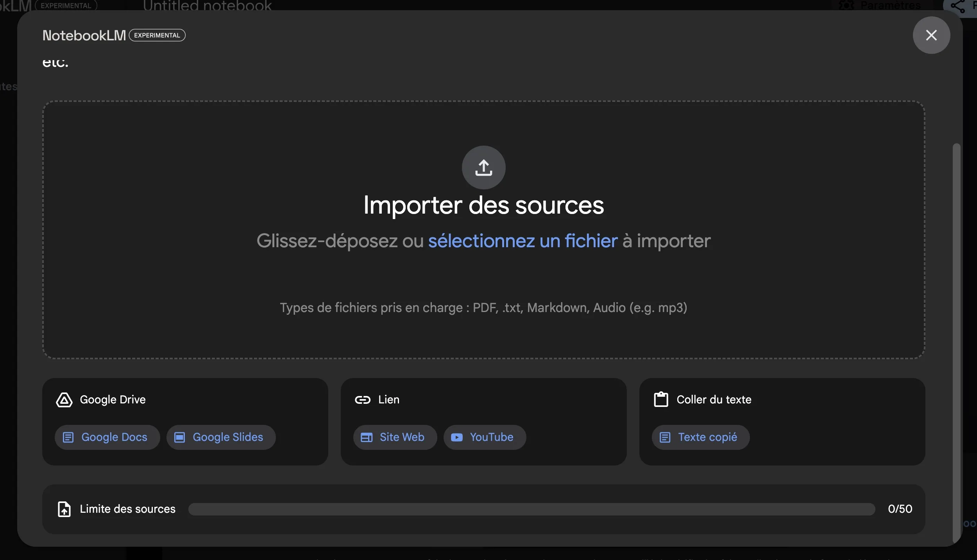Click the upload arrow circle icon
The width and height of the screenshot is (977, 560).
(x=483, y=168)
